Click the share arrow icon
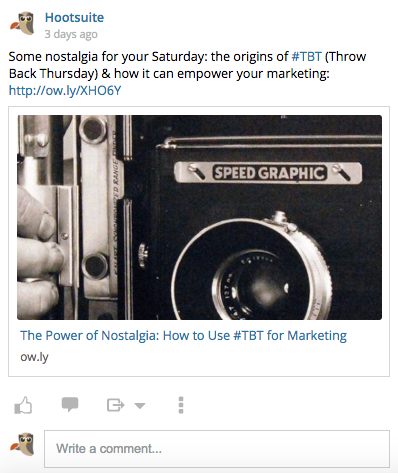 point(115,405)
